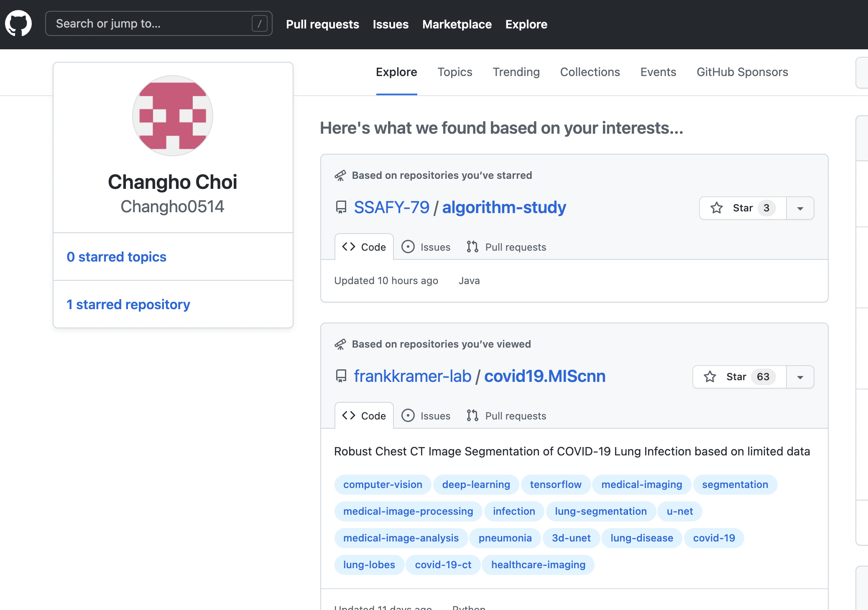
Task: Click the Changho Choi avatar image
Action: click(x=173, y=116)
